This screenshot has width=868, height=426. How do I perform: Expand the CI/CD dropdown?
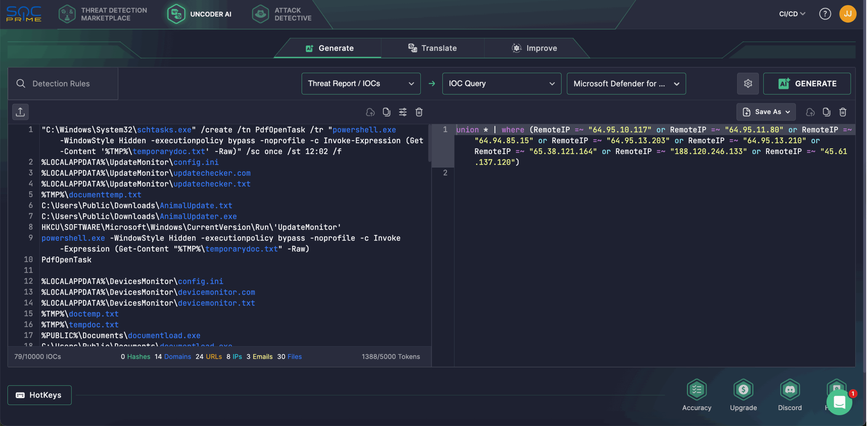pyautogui.click(x=792, y=14)
